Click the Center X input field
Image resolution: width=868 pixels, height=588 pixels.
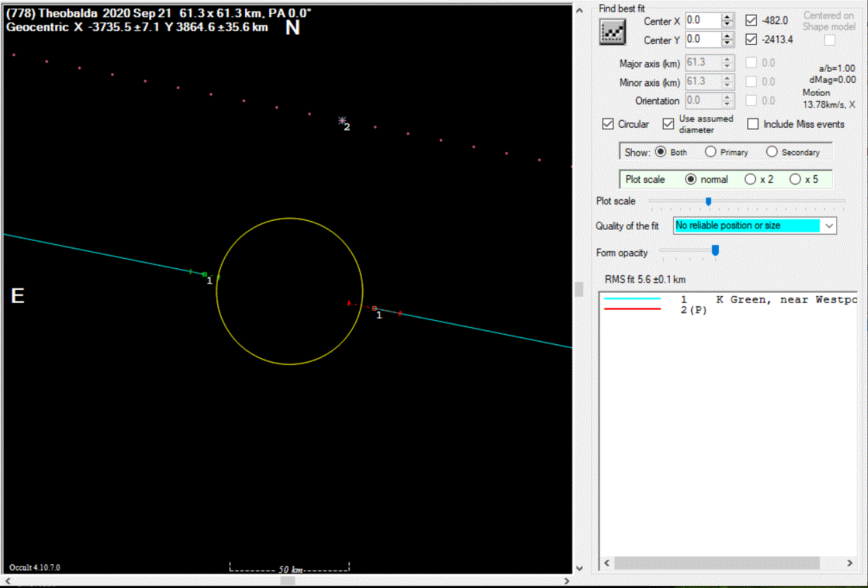click(x=703, y=21)
